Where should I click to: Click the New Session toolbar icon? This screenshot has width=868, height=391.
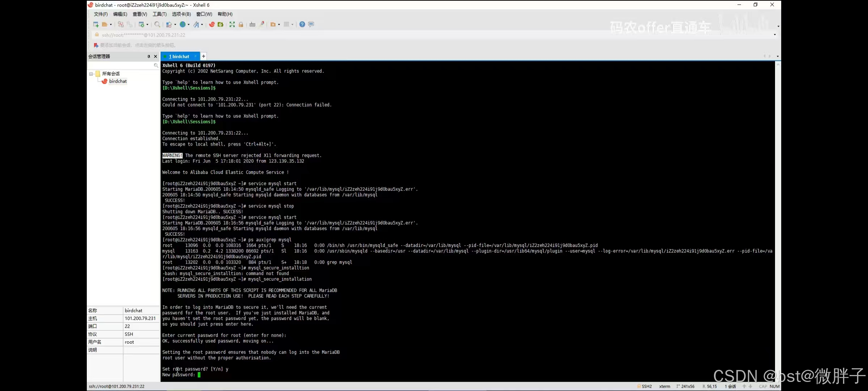[96, 24]
